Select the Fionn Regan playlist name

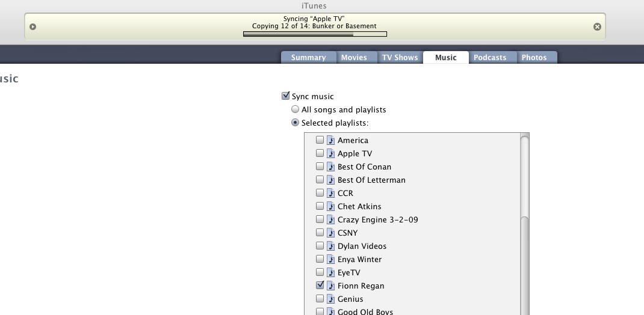tap(361, 286)
